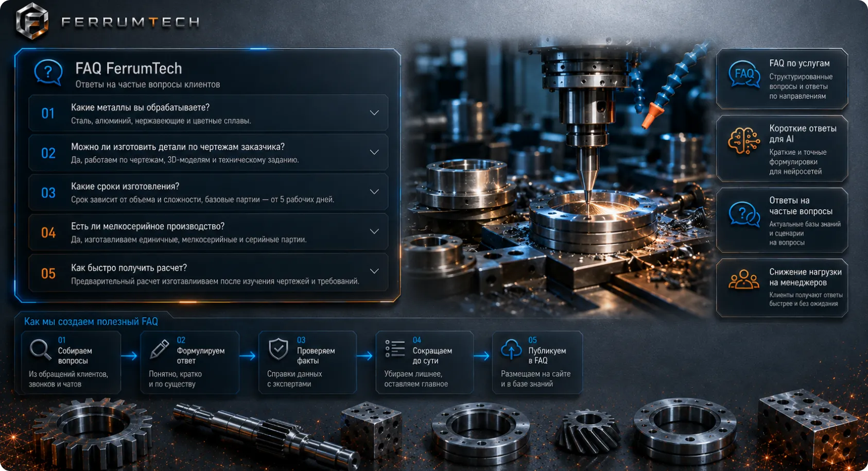
Task: Click the AI brain circuit icon
Action: tap(744, 141)
